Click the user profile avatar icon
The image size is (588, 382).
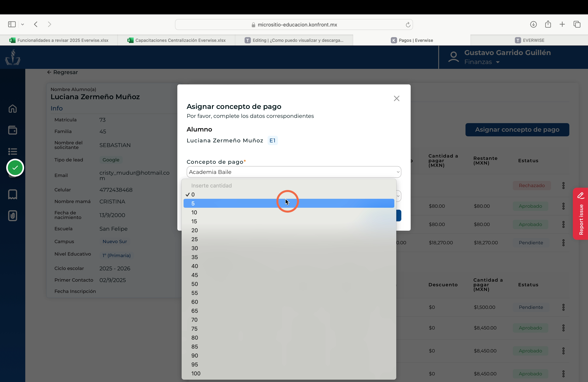454,57
